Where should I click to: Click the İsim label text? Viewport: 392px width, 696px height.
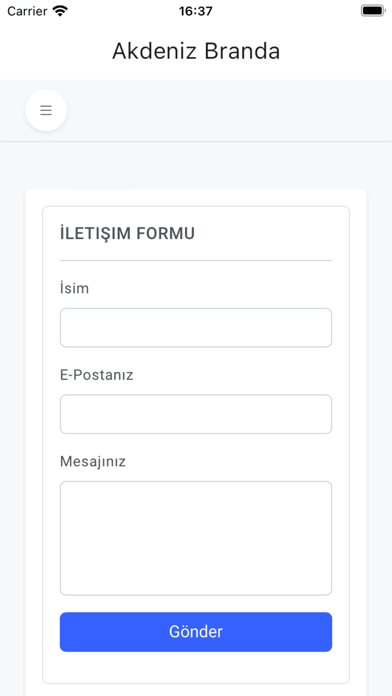click(x=75, y=289)
